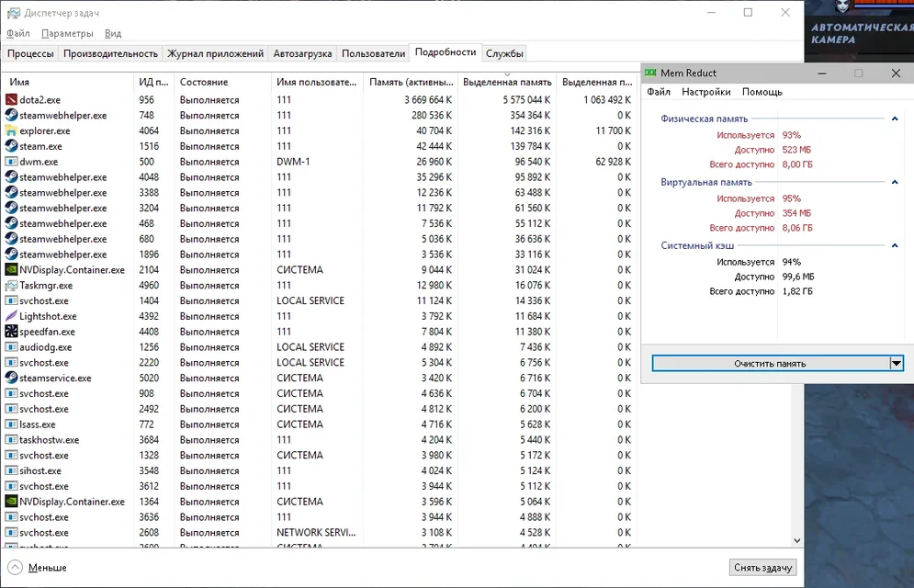Click the svchost.exe icon with PID 1404
Viewport: 914px width, 588px height.
click(x=11, y=300)
